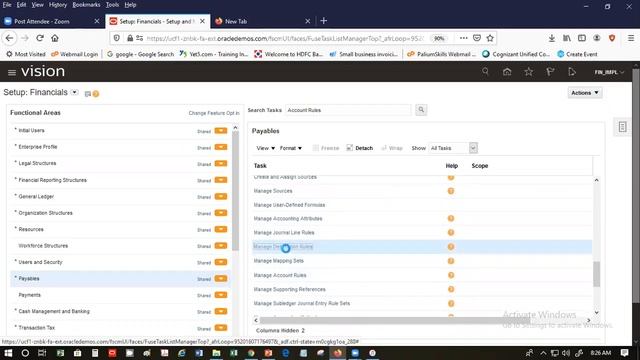Open the Bookmarks menu
The image size is (640, 360).
86,5
